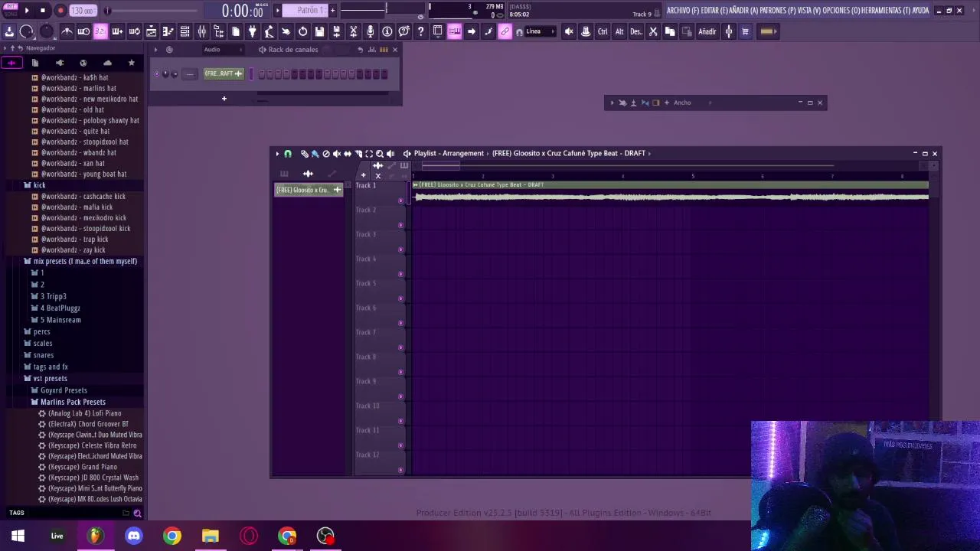Add a new pattern with the plus button
The height and width of the screenshot is (551, 980).
click(332, 10)
